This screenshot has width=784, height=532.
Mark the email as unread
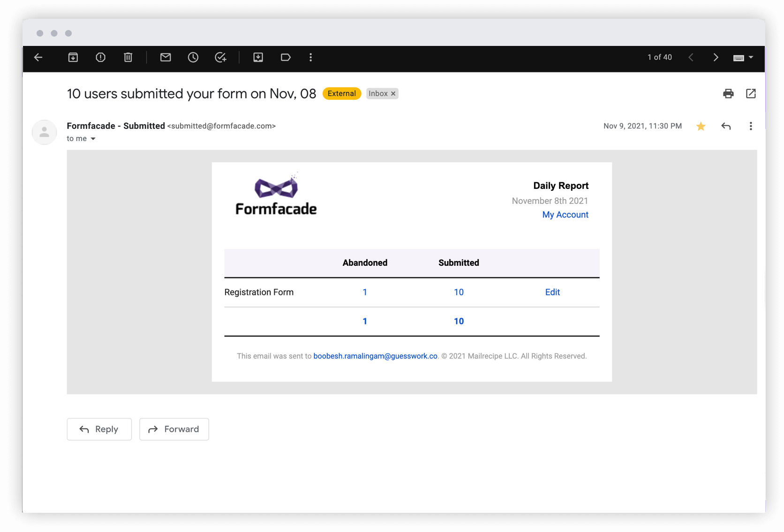click(165, 57)
